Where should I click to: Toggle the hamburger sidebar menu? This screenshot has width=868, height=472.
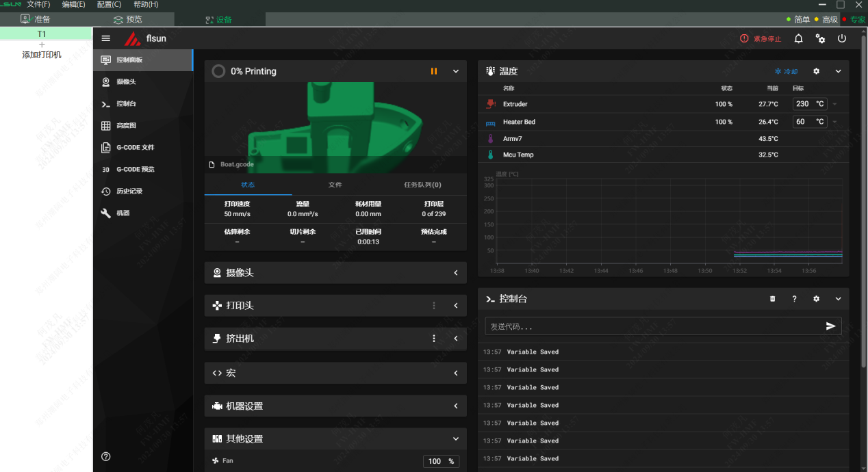coord(105,39)
